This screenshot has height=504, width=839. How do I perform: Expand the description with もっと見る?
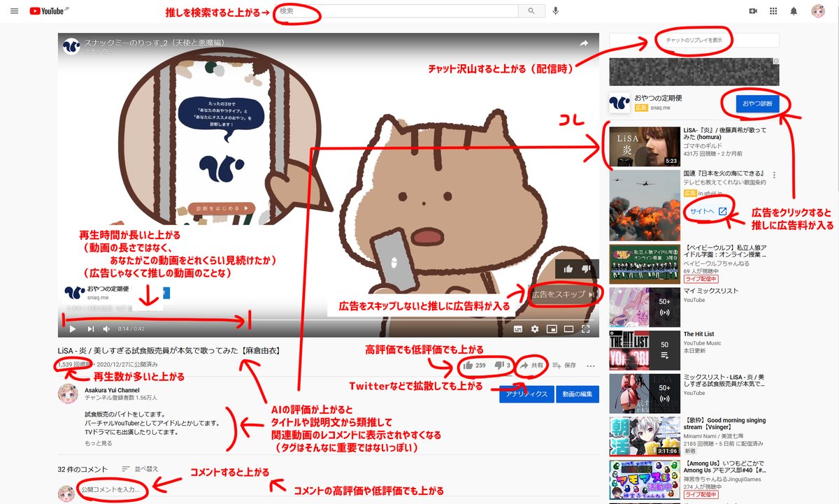tap(99, 443)
